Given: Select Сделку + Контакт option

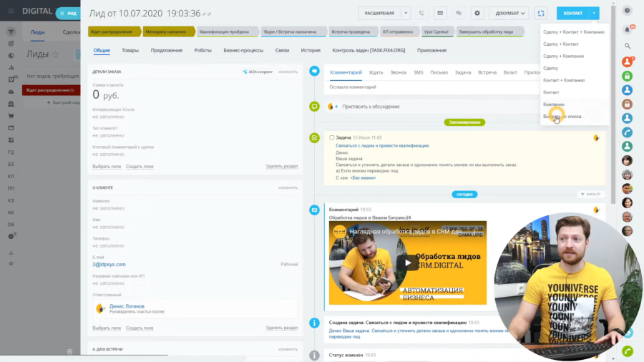Looking at the screenshot, I should (x=561, y=44).
